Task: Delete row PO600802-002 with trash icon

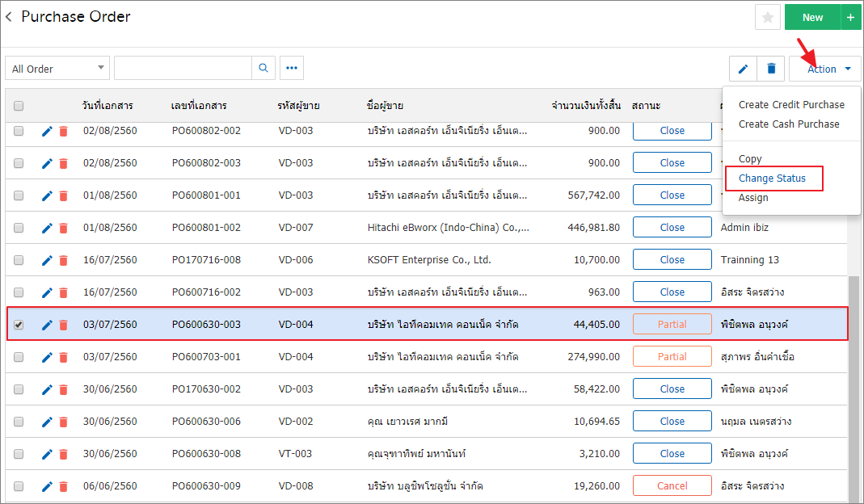Action: coord(63,131)
